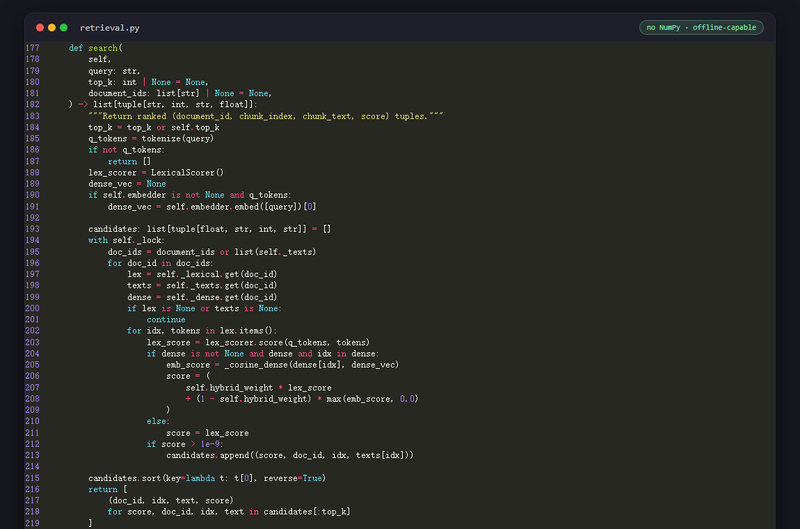Click 'lex_scorer = LexicalScorer()' line

click(156, 173)
